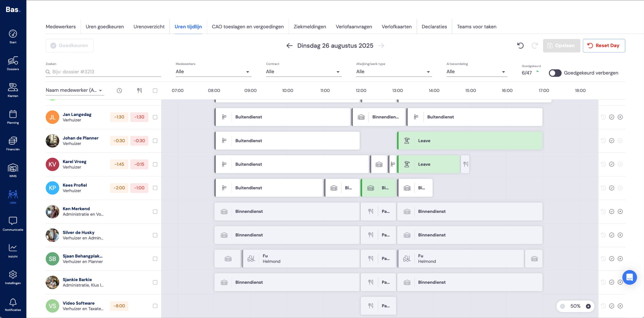Switch to Teams voor taken tab

coord(477,26)
